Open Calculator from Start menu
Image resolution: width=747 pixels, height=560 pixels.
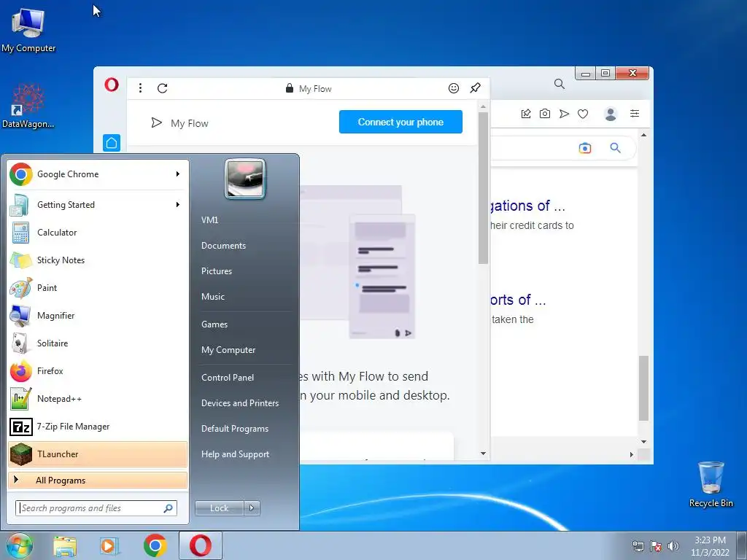(98, 233)
